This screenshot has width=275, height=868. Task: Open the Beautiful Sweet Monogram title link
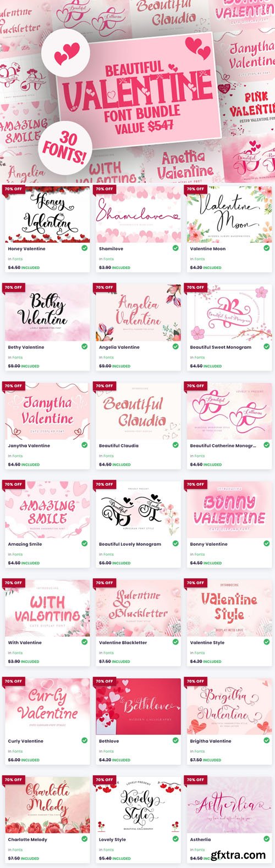(221, 347)
